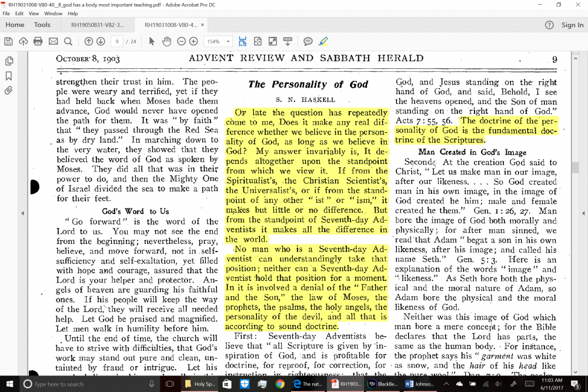Image resolution: width=588 pixels, height=392 pixels.
Task: Activate the hand pan tool
Action: 166,41
